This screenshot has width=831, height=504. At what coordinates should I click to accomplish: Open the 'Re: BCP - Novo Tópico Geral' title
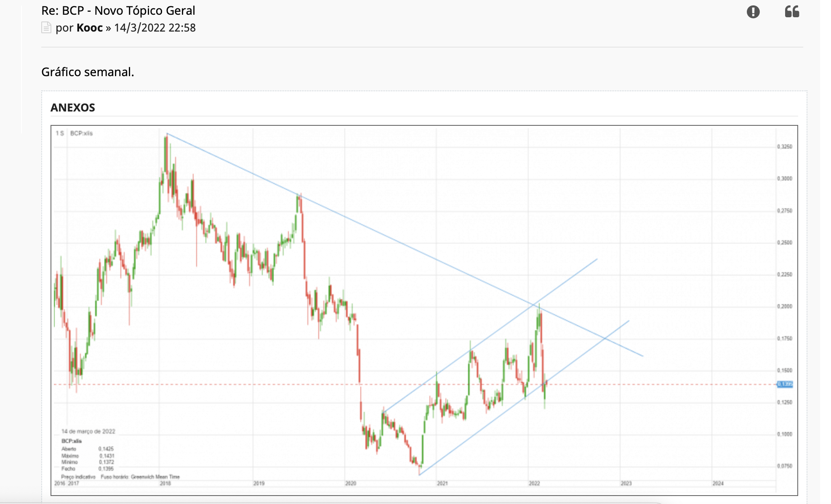click(x=118, y=11)
